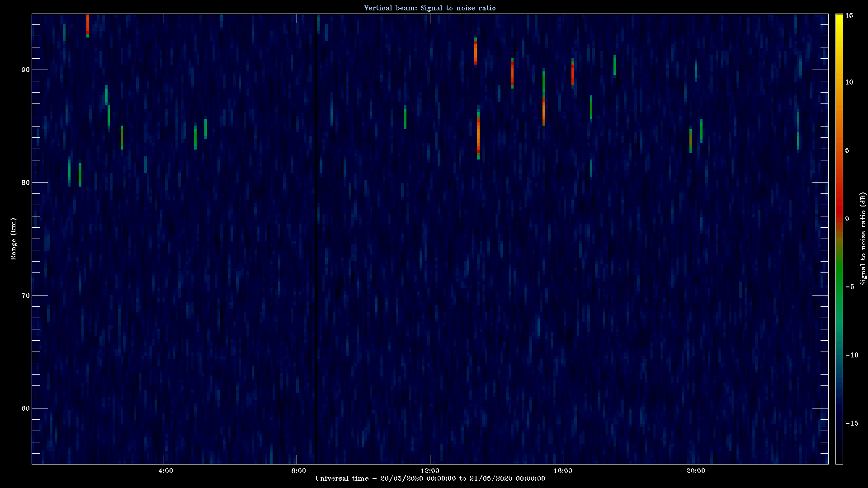Click the colorbar -5 dB label
Viewport: 868px width, 488px height.
pos(849,287)
